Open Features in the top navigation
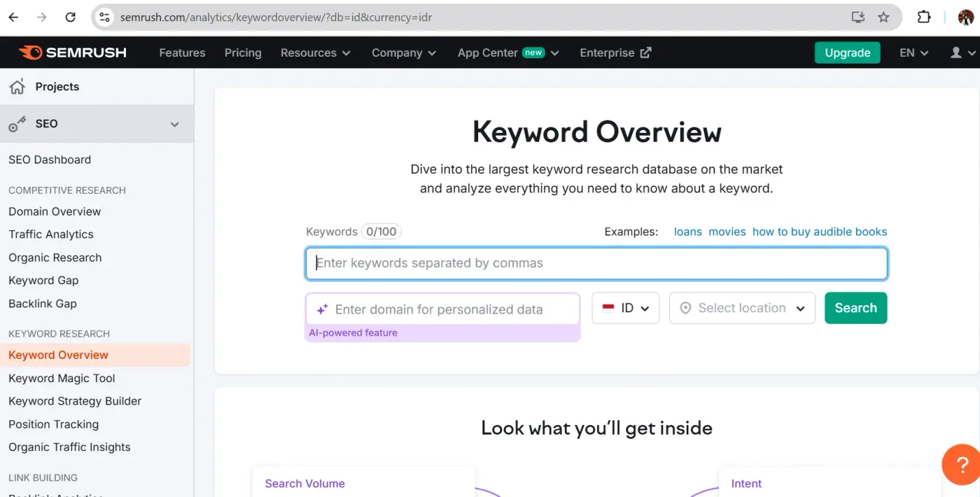The height and width of the screenshot is (497, 980). coord(182,52)
